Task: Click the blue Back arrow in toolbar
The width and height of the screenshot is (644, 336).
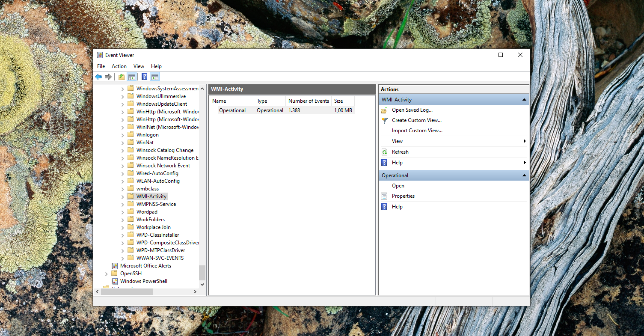Action: click(98, 77)
